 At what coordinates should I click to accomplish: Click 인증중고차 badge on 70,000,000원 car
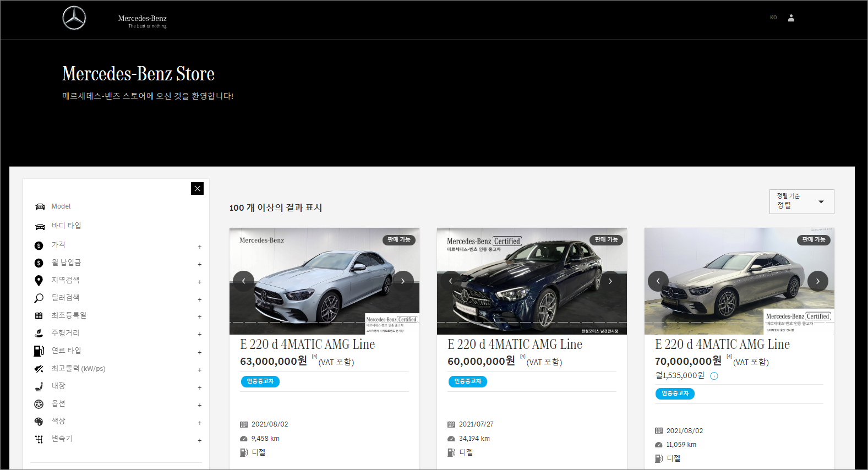click(x=675, y=394)
